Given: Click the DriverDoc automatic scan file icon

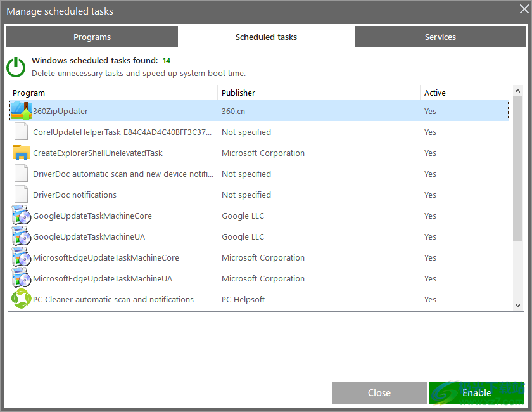Looking at the screenshot, I should (21, 174).
